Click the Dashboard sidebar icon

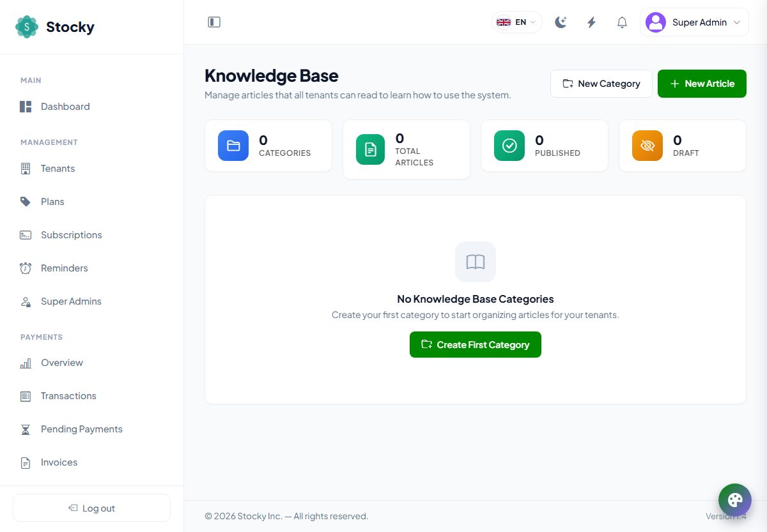click(26, 107)
